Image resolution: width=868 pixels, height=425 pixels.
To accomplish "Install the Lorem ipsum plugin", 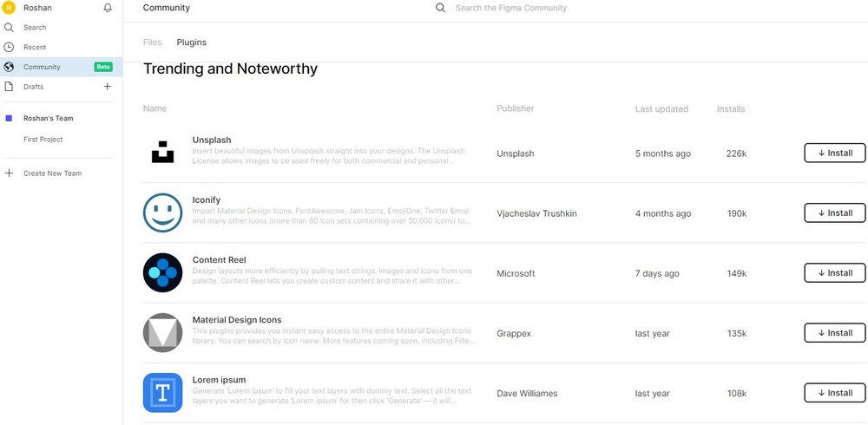I will tap(834, 393).
